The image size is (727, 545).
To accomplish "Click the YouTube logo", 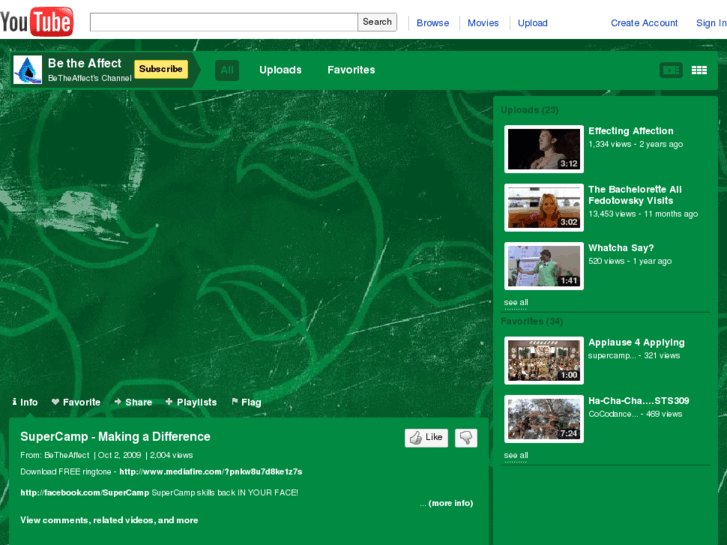I will 37,21.
